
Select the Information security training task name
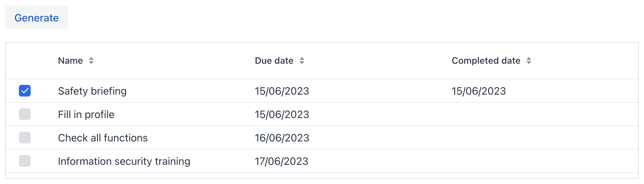[x=124, y=161]
